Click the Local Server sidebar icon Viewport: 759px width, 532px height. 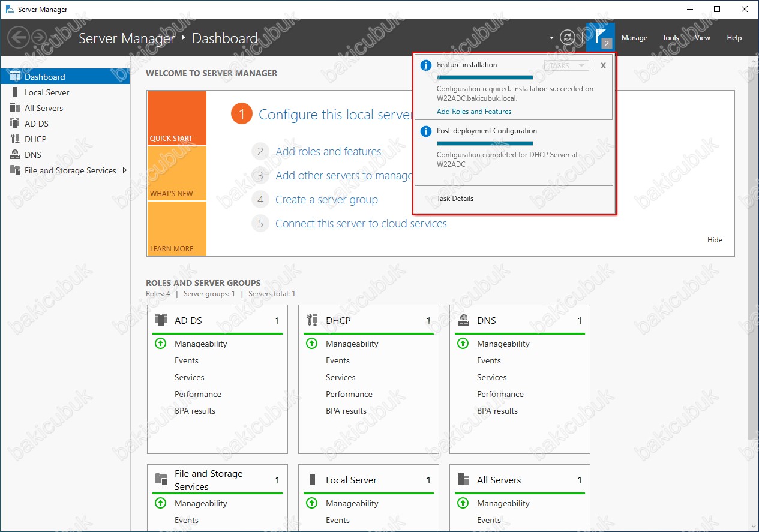tap(15, 92)
